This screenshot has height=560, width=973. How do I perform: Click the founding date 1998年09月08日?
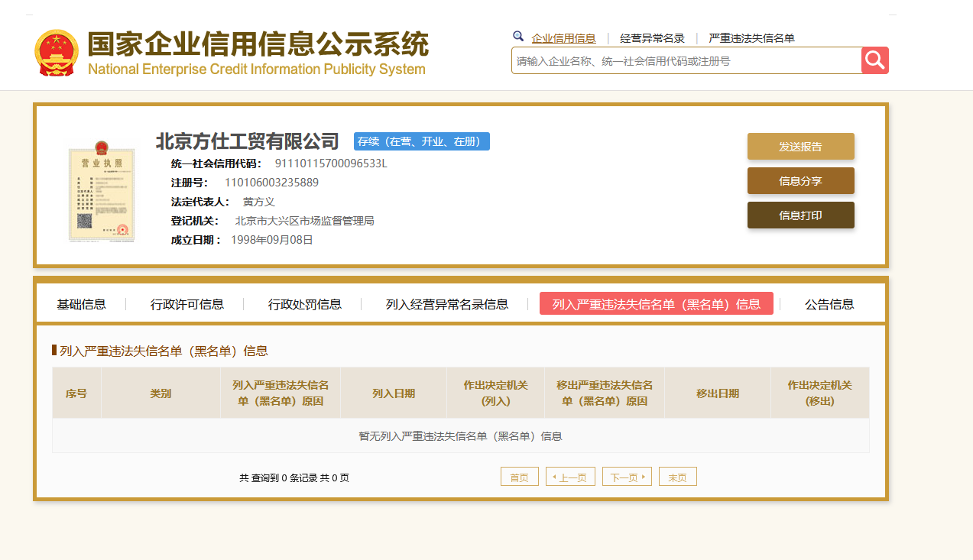coord(272,240)
